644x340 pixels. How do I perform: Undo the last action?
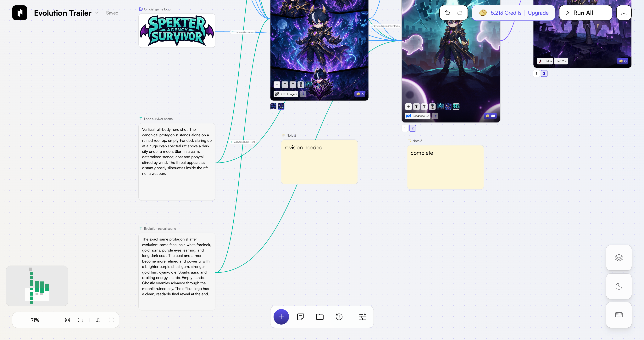[447, 13]
